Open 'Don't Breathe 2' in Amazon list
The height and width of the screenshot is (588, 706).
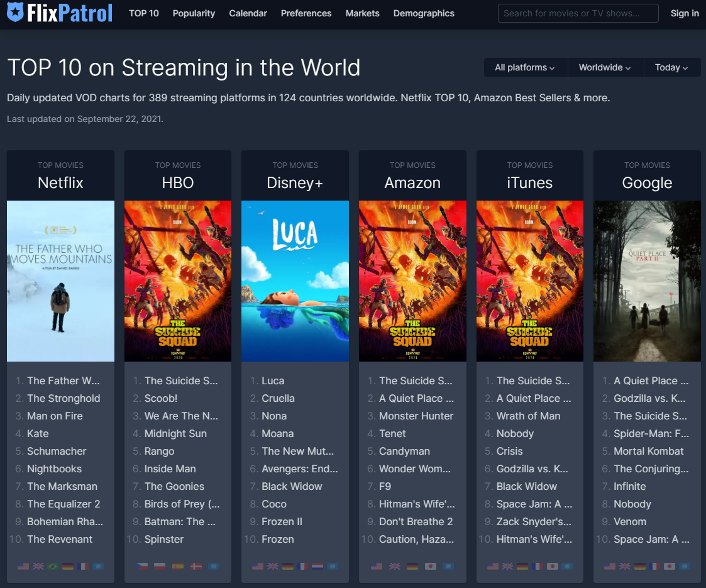coord(416,522)
